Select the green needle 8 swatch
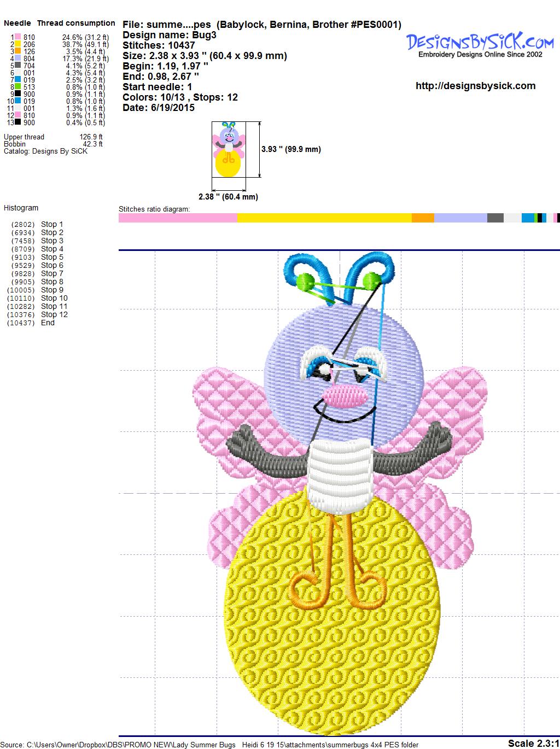This screenshot has width=560, height=749. click(18, 87)
